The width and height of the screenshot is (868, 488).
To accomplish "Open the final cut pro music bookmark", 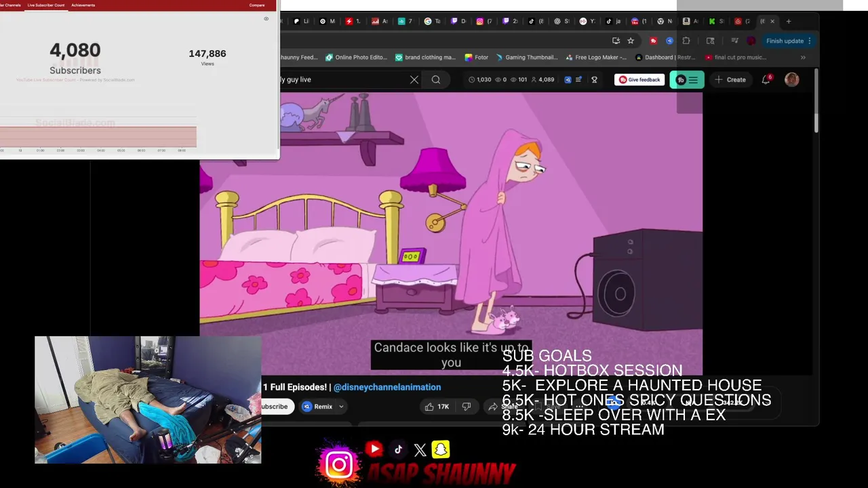I will (736, 58).
